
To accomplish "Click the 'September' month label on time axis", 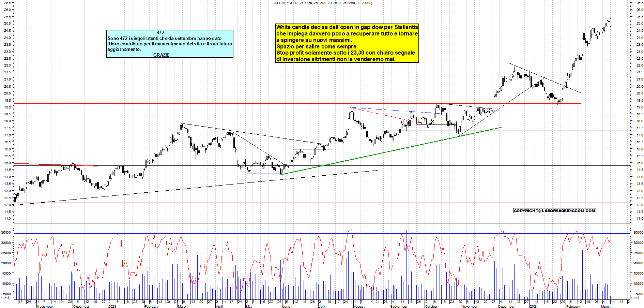I will 399,306.
